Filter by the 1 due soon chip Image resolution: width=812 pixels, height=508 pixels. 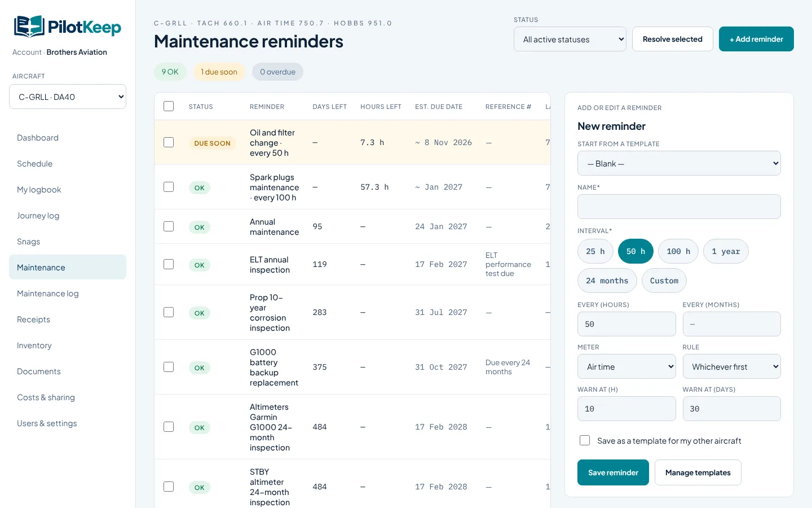[219, 72]
